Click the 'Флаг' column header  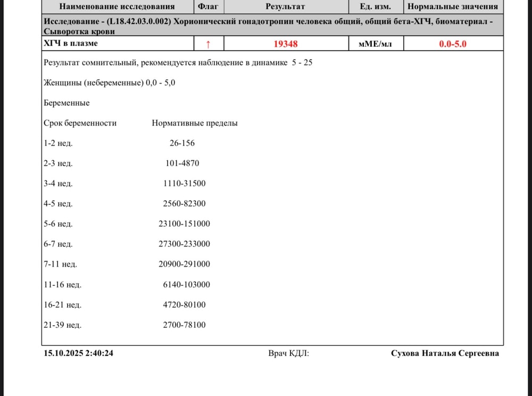[208, 6]
